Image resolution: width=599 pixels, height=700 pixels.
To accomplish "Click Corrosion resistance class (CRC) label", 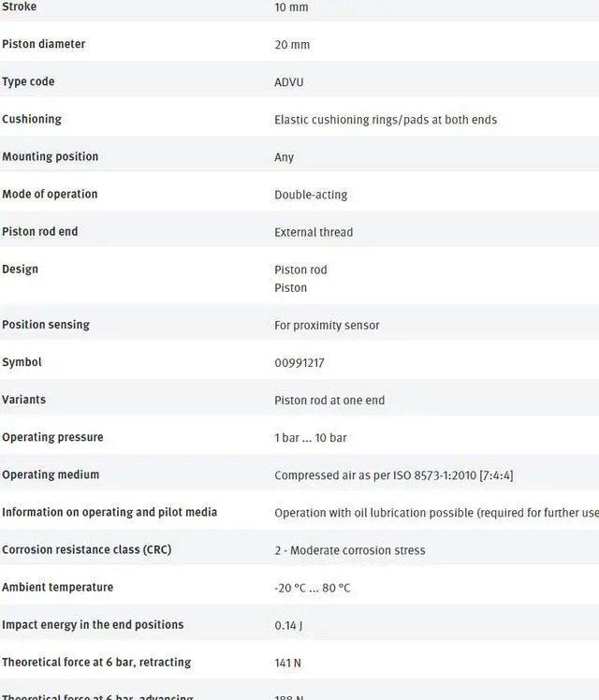I will coord(86,549).
